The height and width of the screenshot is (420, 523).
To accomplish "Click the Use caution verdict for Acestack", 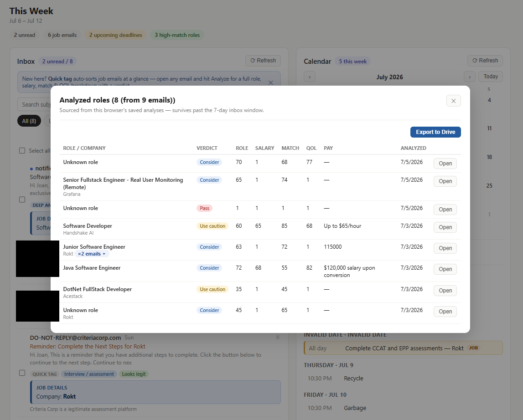I will [x=212, y=289].
